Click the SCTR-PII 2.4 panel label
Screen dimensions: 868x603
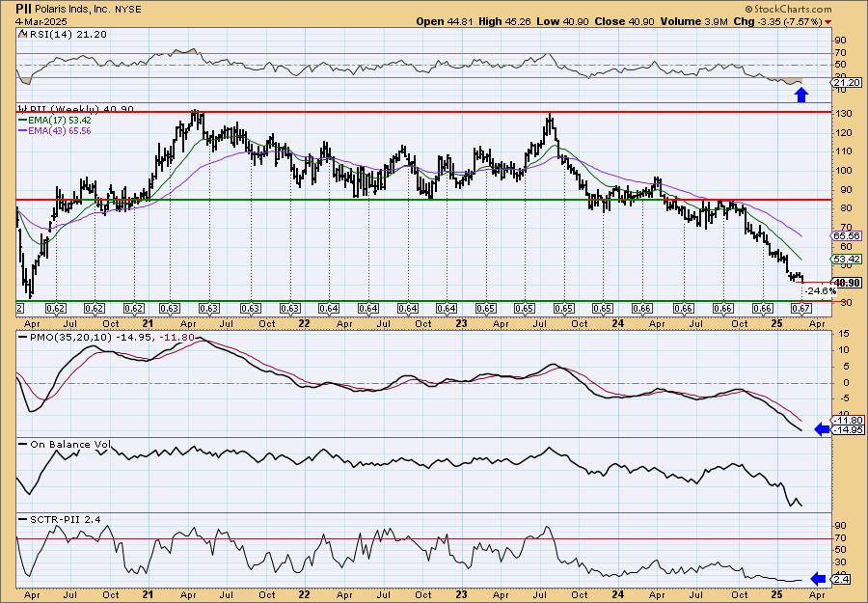click(x=59, y=519)
